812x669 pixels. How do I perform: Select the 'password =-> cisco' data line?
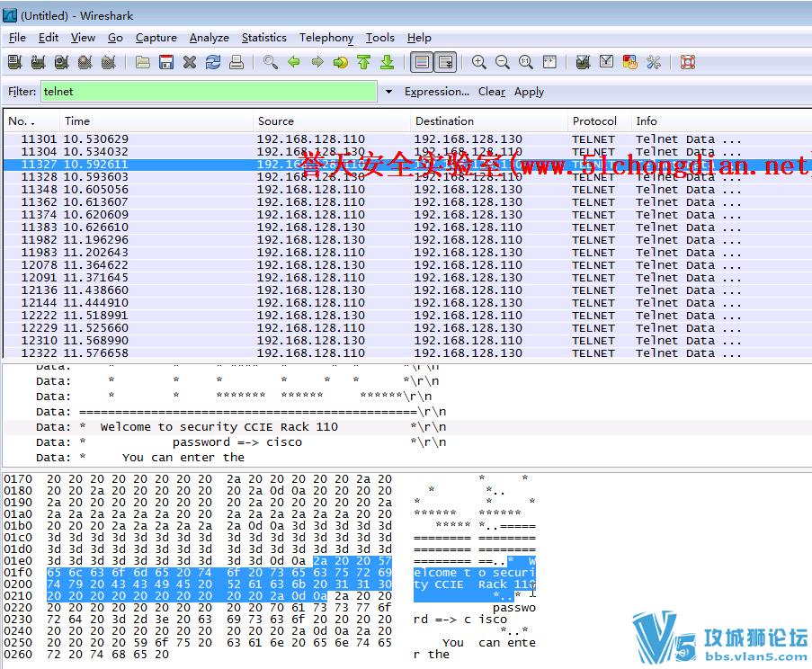[407, 442]
